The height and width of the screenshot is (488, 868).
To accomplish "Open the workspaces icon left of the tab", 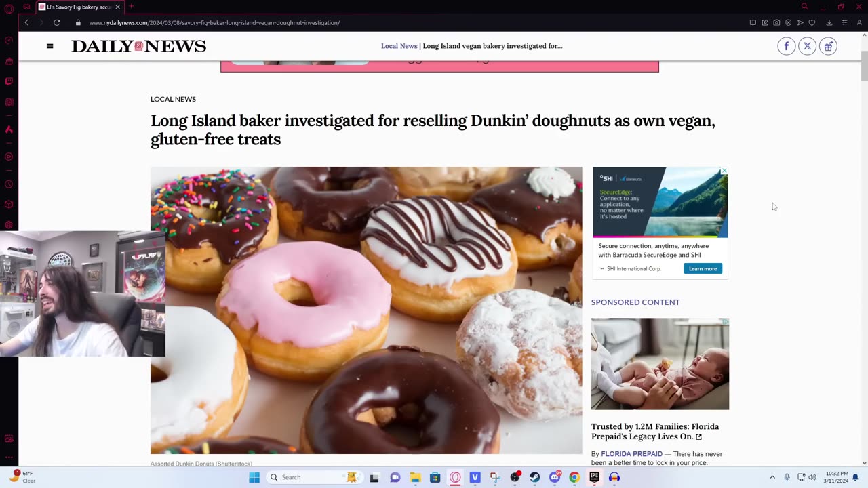I will (26, 7).
